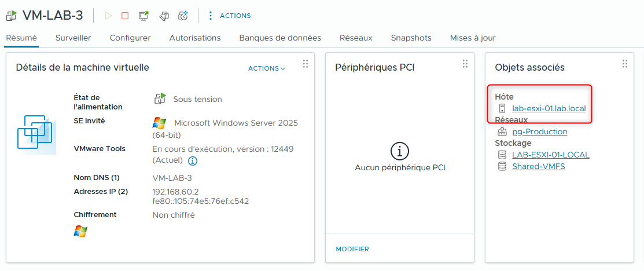The width and height of the screenshot is (644, 271).
Task: Click datastore icon beside LAB-ESXI-01-LOCAL
Action: click(502, 155)
